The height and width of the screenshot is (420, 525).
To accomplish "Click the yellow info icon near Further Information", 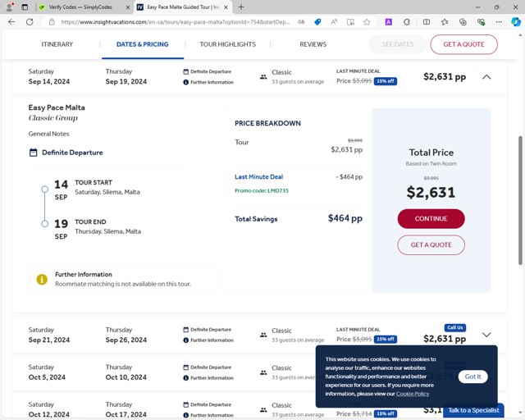I will [x=42, y=279].
